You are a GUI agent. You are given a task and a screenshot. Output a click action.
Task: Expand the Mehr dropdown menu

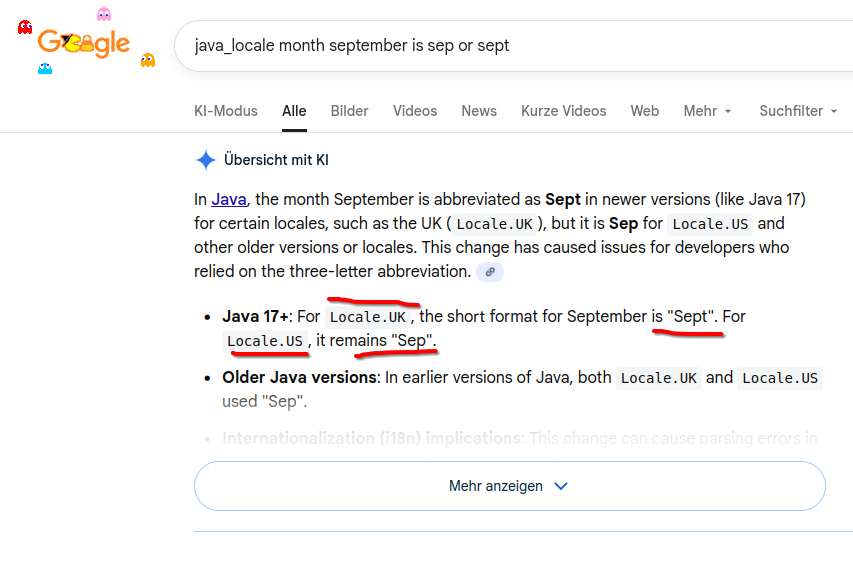(707, 111)
